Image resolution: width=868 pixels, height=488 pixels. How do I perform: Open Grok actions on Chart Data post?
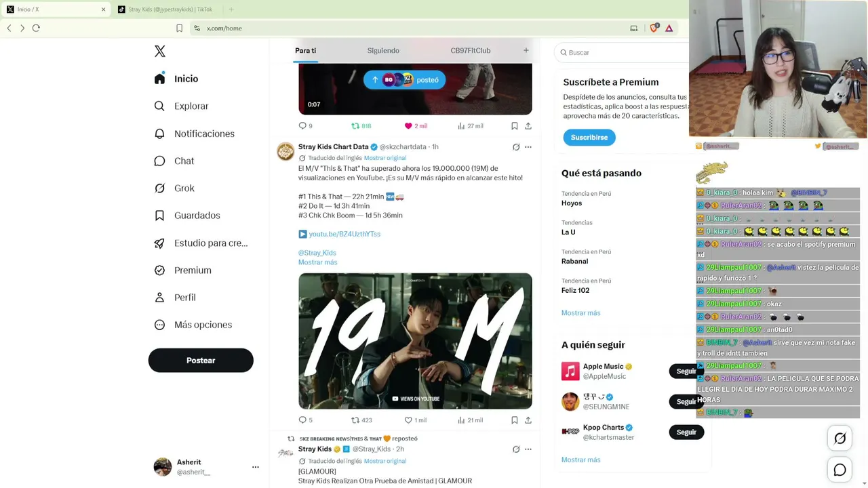click(516, 147)
